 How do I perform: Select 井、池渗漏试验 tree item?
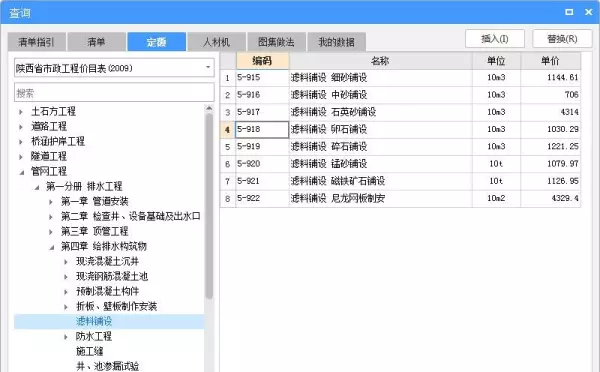click(108, 366)
